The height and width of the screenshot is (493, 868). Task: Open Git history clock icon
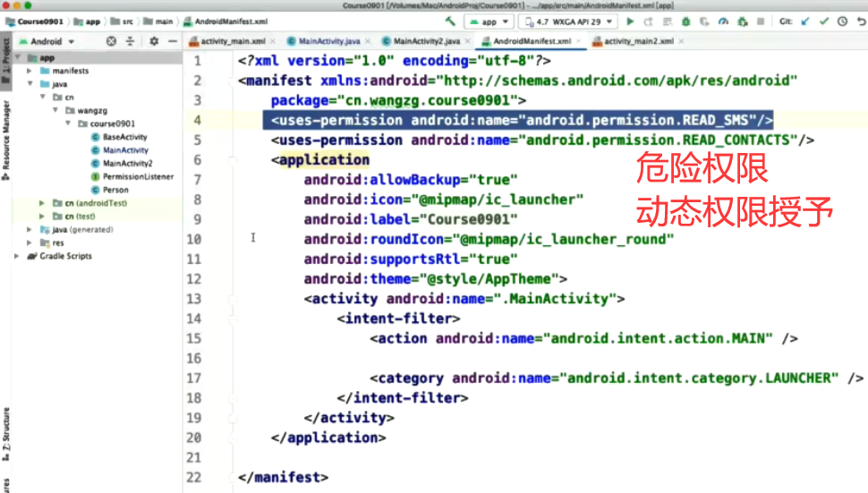(843, 21)
